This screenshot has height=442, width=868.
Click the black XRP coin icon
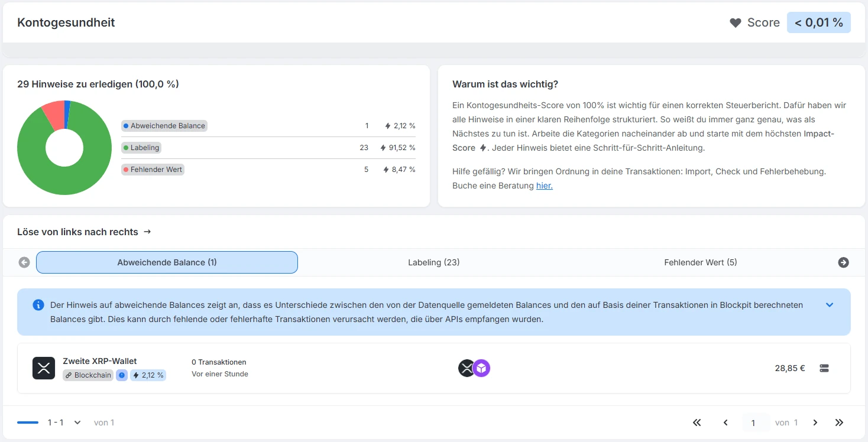click(x=466, y=368)
